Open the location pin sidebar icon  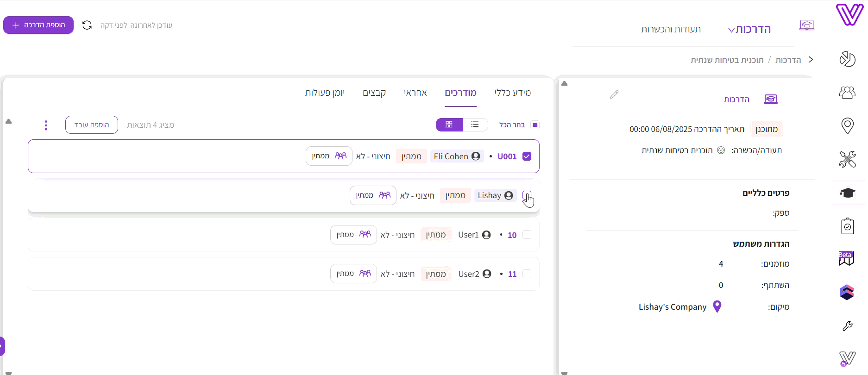tap(847, 126)
